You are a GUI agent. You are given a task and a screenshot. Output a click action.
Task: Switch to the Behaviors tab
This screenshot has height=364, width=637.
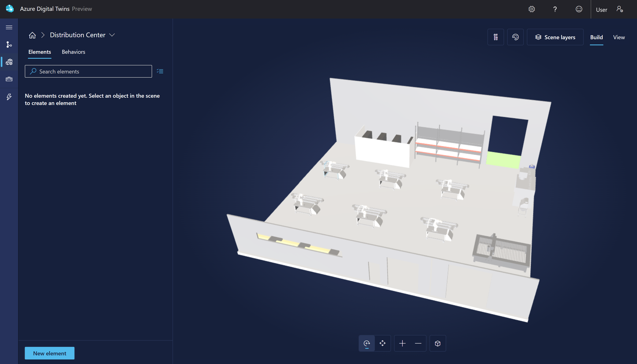(x=73, y=52)
